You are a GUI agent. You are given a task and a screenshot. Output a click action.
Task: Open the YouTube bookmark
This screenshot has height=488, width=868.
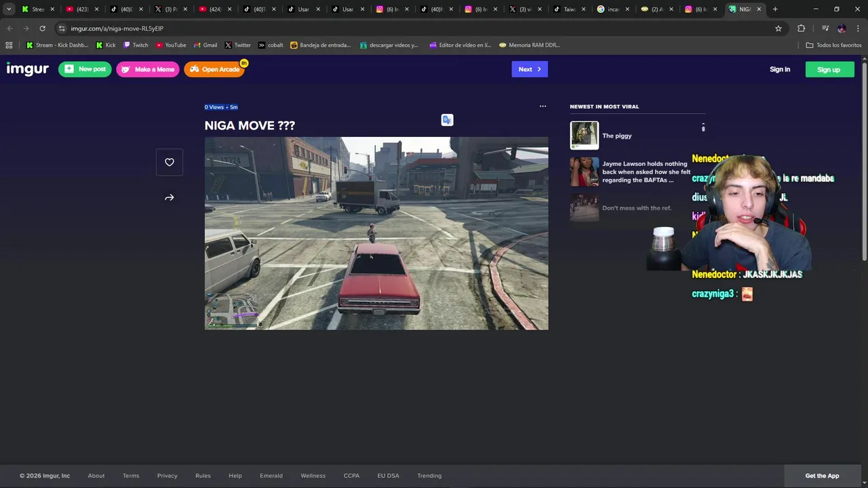(x=171, y=45)
